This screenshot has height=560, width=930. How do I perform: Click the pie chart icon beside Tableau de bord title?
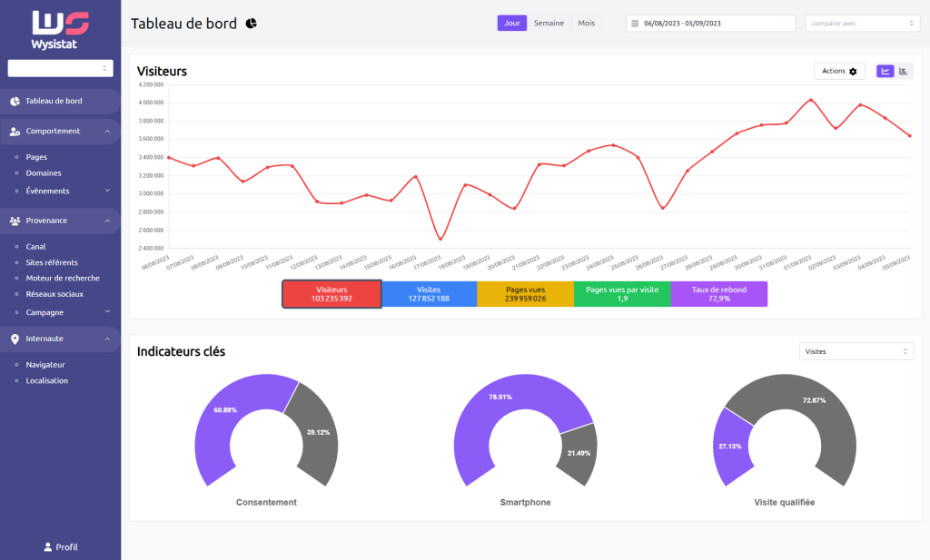pyautogui.click(x=251, y=24)
